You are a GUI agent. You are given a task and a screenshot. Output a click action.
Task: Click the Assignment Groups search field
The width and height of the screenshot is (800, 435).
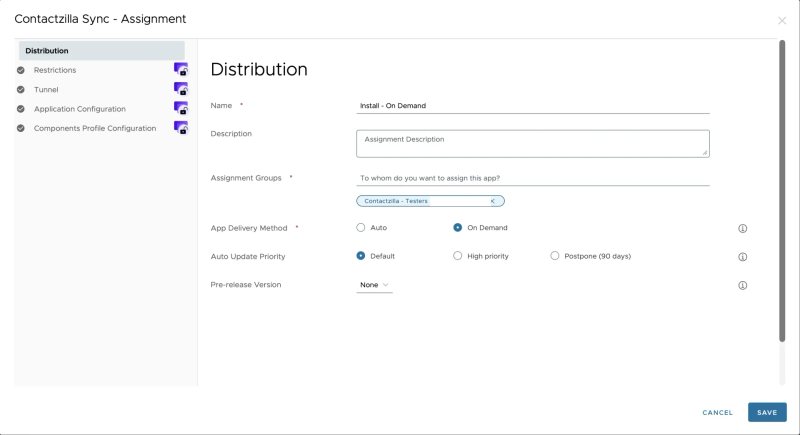(x=533, y=178)
